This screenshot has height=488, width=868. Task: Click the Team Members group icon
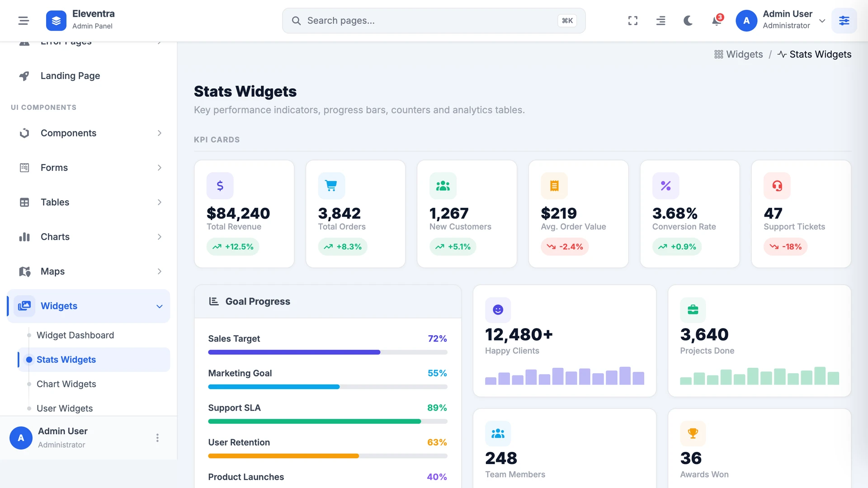pos(498,434)
